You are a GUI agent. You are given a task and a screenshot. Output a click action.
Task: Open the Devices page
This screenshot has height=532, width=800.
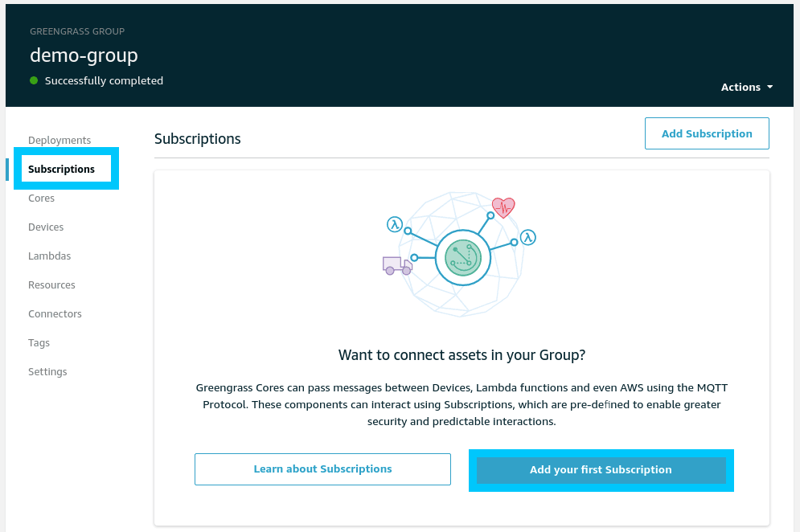click(x=46, y=227)
